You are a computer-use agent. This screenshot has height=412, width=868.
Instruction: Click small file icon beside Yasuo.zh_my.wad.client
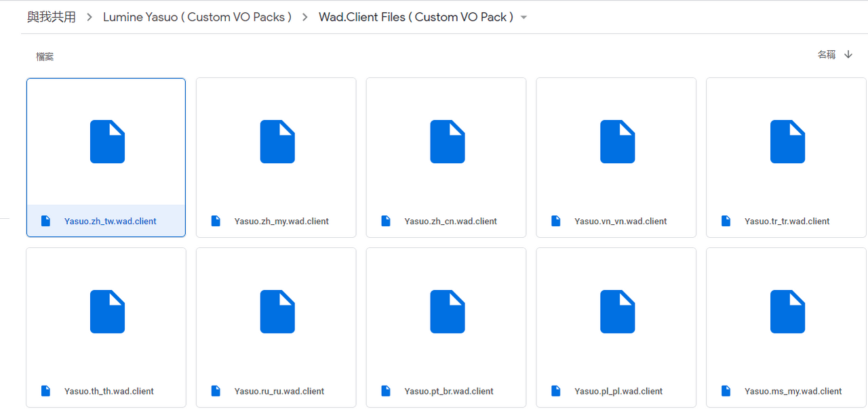pos(216,221)
